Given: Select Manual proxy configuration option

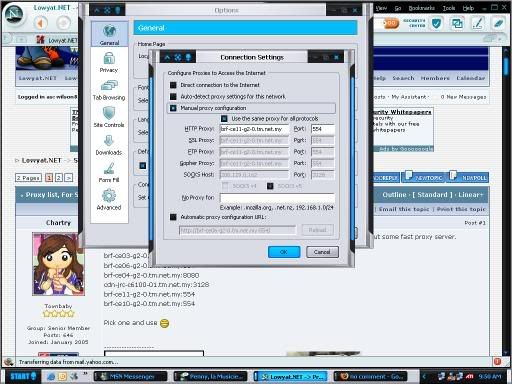Looking at the screenshot, I should (173, 108).
